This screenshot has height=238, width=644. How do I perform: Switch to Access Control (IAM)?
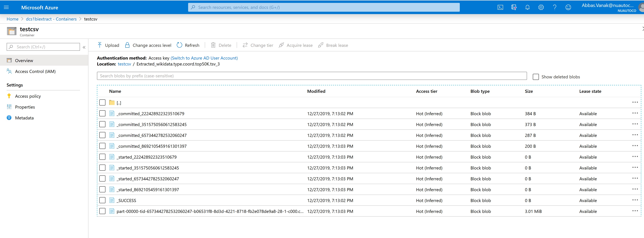(35, 71)
